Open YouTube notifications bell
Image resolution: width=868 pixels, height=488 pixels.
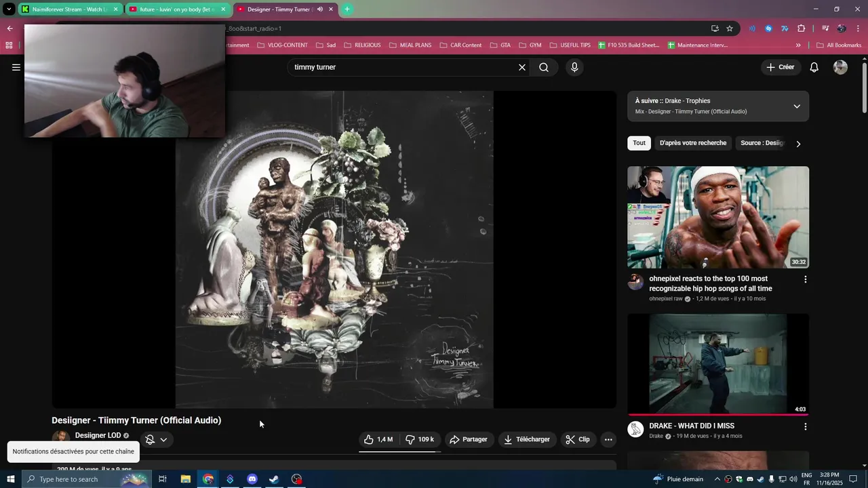(x=814, y=67)
